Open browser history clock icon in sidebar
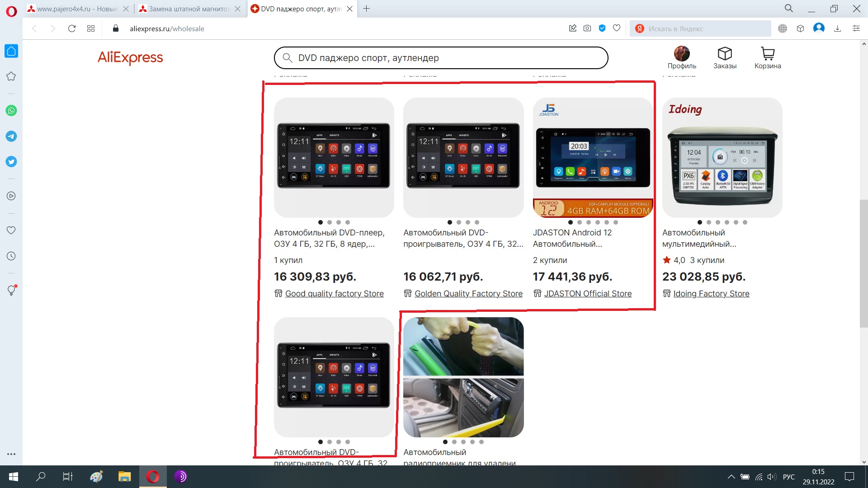This screenshot has height=488, width=868. pos(11,256)
